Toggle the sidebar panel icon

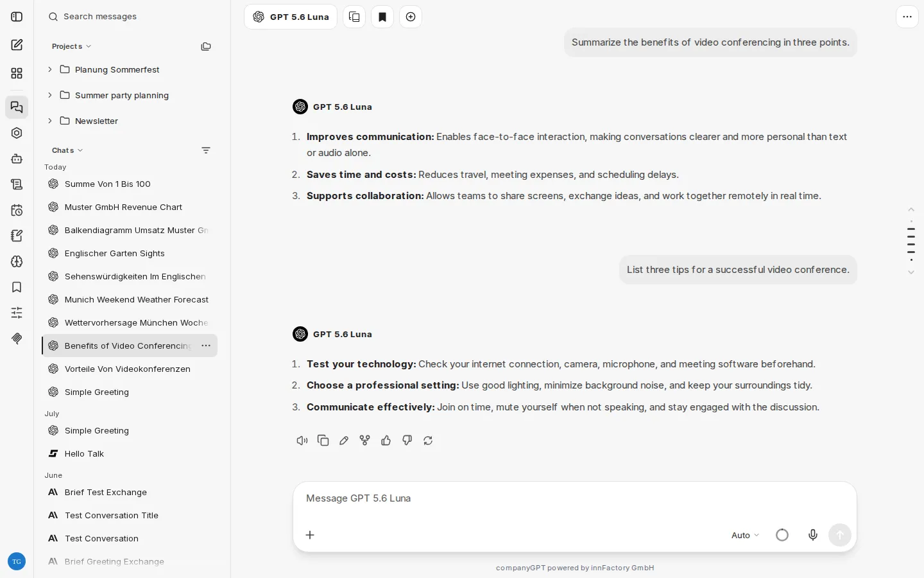tap(17, 17)
